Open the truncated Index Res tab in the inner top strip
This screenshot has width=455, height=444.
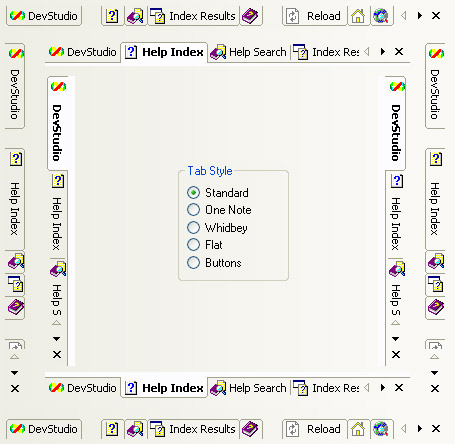pyautogui.click(x=326, y=52)
